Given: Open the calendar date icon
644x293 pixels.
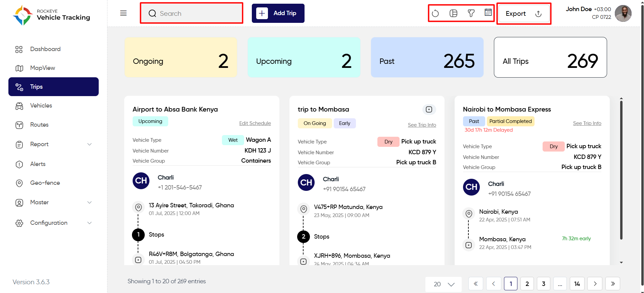Looking at the screenshot, I should point(488,12).
